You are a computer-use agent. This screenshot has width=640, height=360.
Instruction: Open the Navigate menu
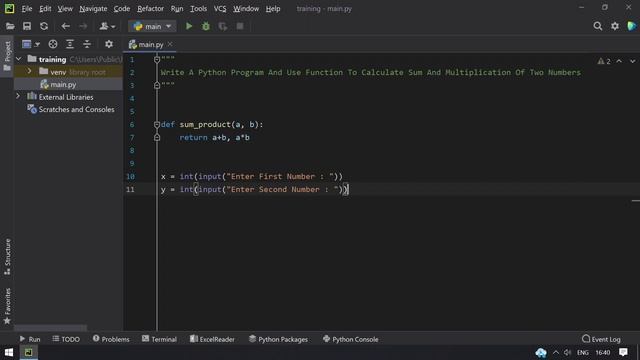click(x=93, y=9)
